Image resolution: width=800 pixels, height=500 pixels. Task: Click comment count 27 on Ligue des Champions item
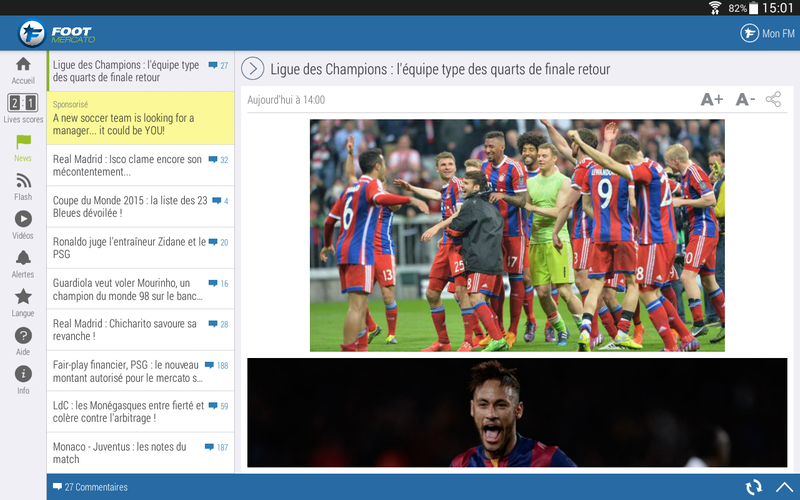pos(218,65)
